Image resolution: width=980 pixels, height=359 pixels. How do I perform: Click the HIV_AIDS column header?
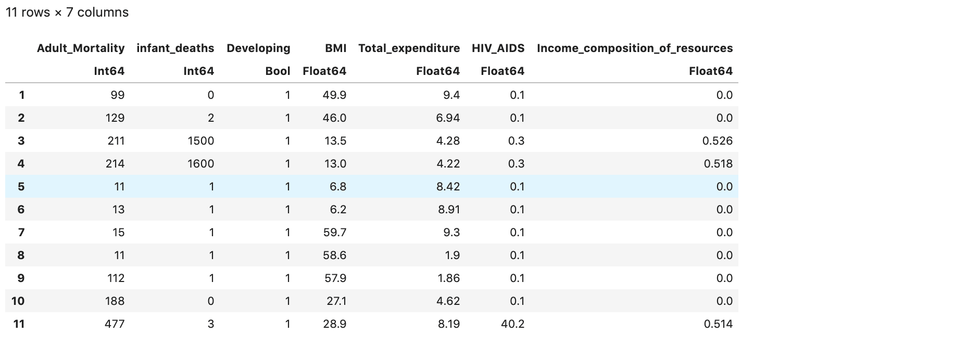(x=498, y=48)
